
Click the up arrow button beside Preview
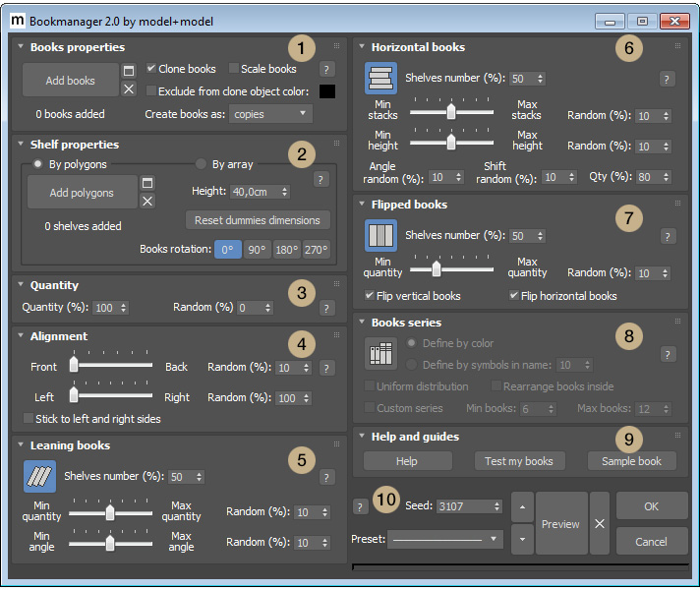[522, 507]
